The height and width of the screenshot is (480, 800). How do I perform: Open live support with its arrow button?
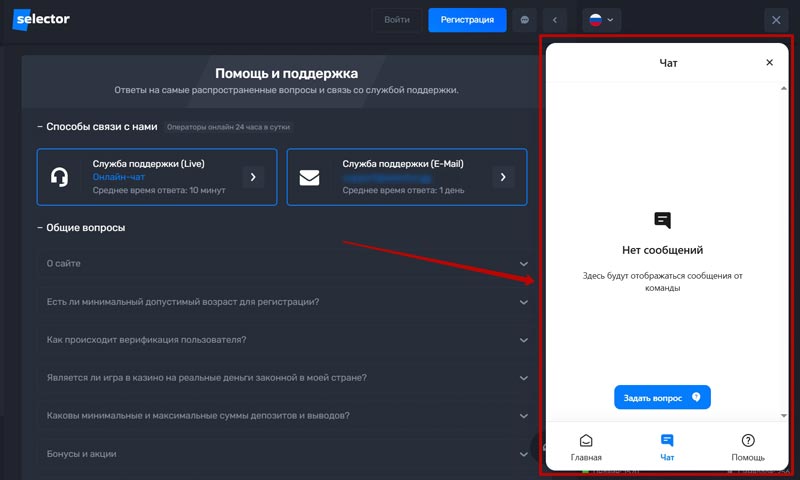254,177
